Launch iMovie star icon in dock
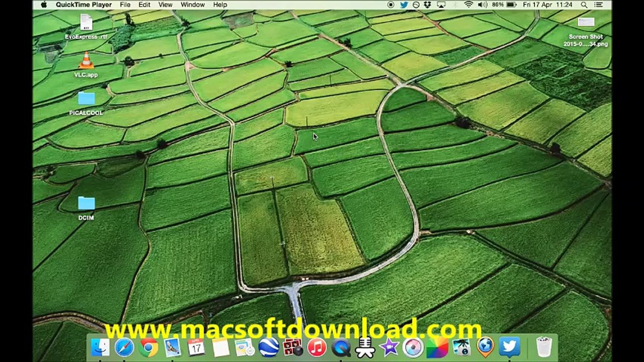The height and width of the screenshot is (362, 644). (390, 347)
